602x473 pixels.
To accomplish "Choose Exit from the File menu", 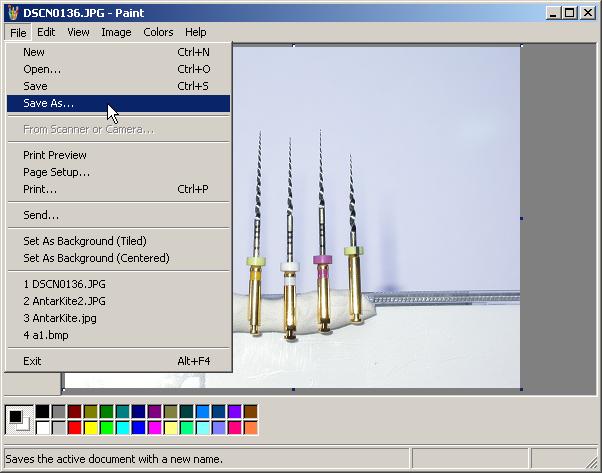I will click(118, 361).
